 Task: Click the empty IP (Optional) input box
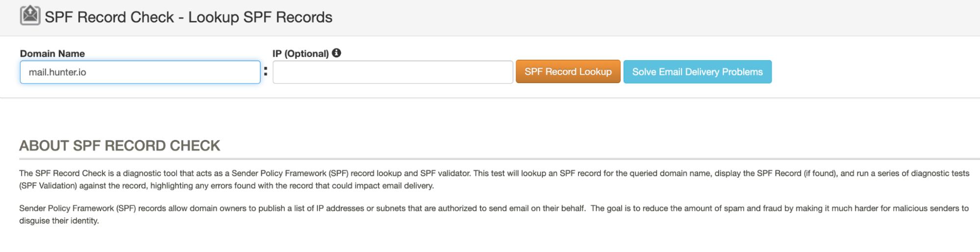pyautogui.click(x=393, y=72)
